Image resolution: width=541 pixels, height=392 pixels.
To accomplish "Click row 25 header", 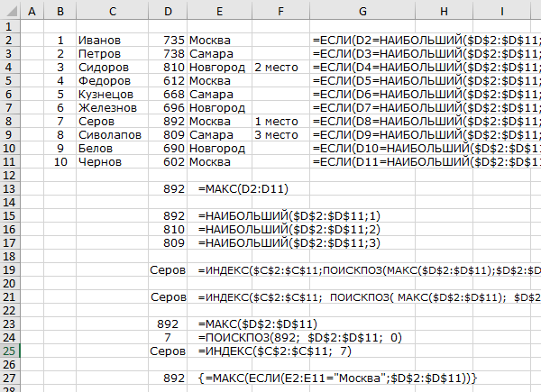I will pyautogui.click(x=8, y=350).
